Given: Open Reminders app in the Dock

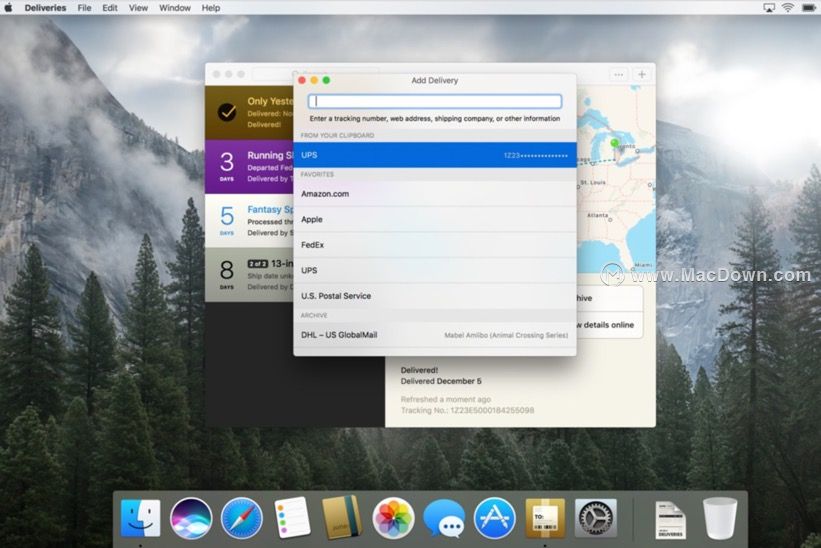Looking at the screenshot, I should point(292,518).
